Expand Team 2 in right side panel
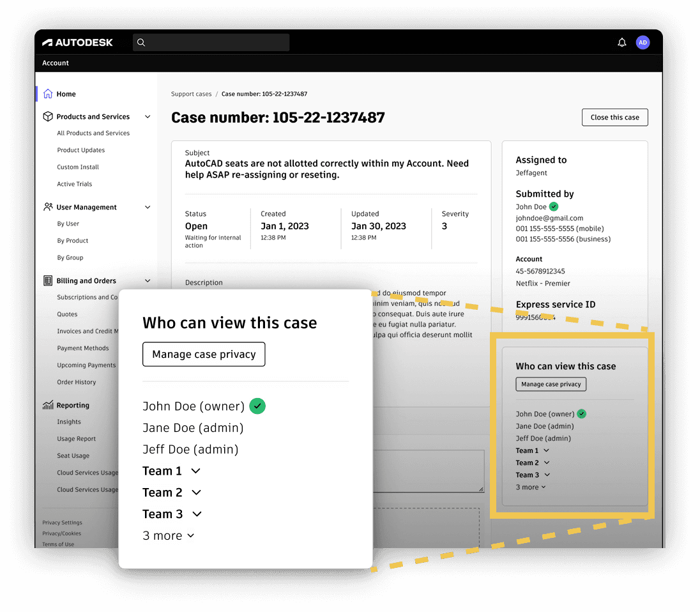The height and width of the screenshot is (612, 700). pyautogui.click(x=547, y=463)
